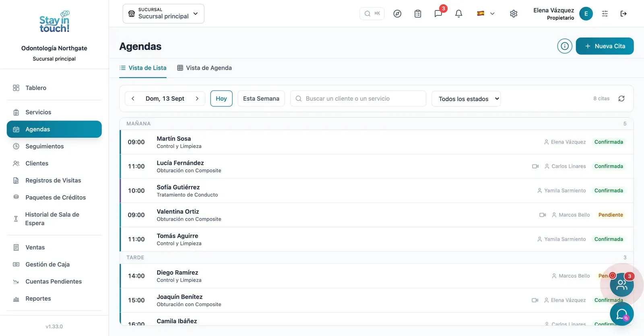Refresh the appointments list
644x336 pixels.
(x=621, y=99)
